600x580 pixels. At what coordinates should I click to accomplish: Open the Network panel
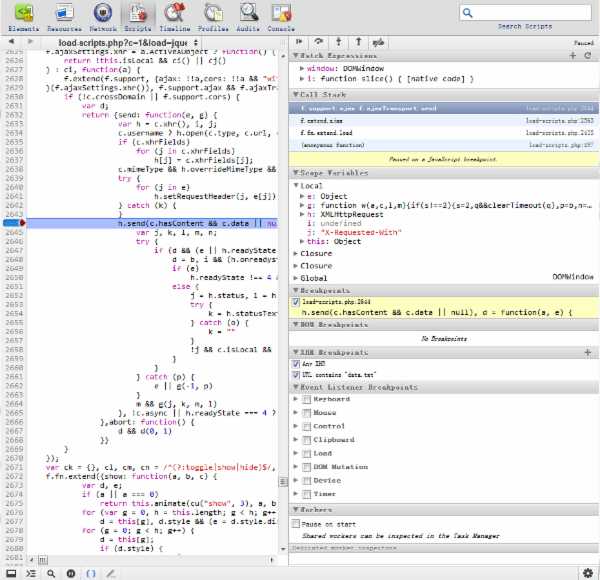(103, 17)
